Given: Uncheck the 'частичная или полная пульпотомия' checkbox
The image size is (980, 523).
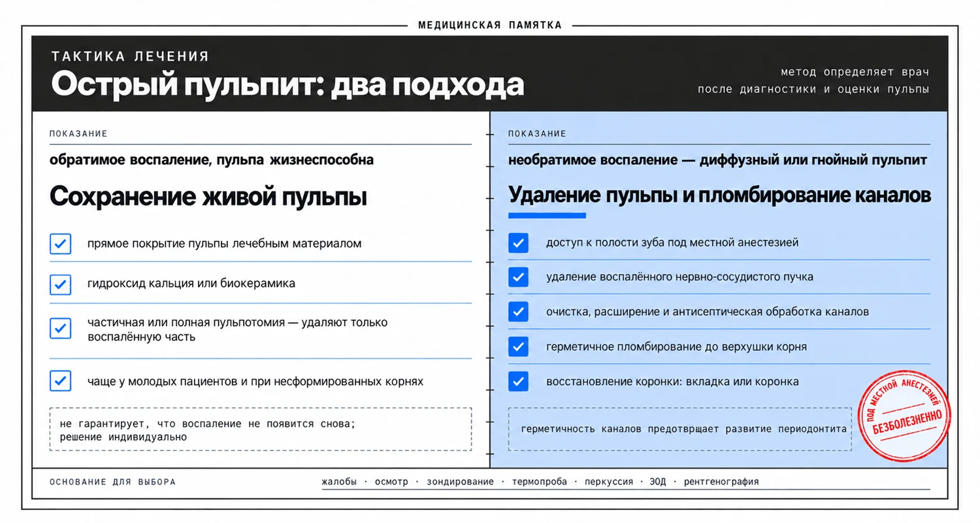Looking at the screenshot, I should pyautogui.click(x=60, y=328).
